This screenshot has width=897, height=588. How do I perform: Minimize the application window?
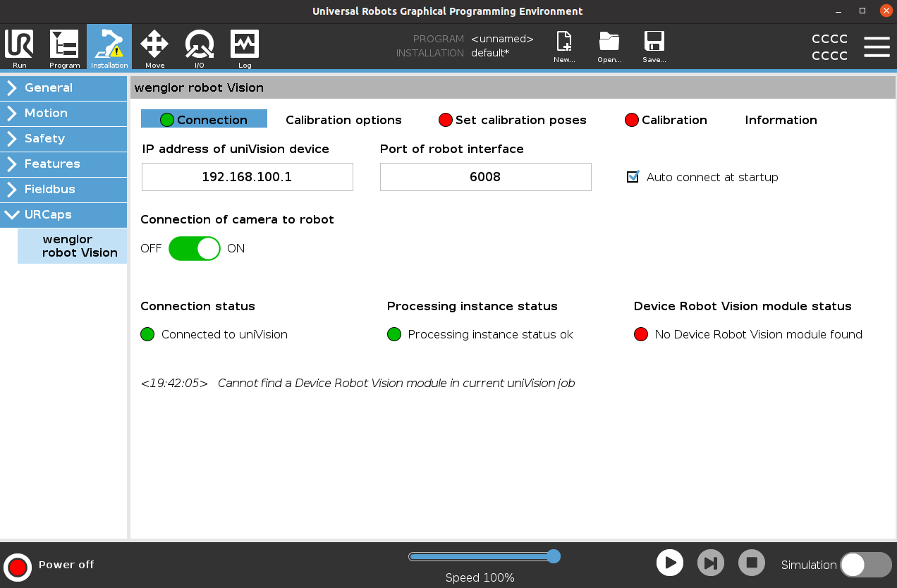pyautogui.click(x=838, y=11)
